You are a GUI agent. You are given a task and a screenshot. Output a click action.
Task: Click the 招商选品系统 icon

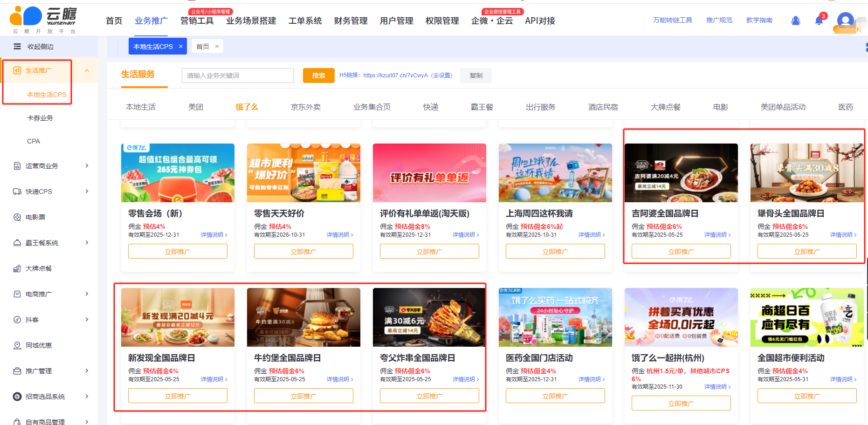click(17, 397)
